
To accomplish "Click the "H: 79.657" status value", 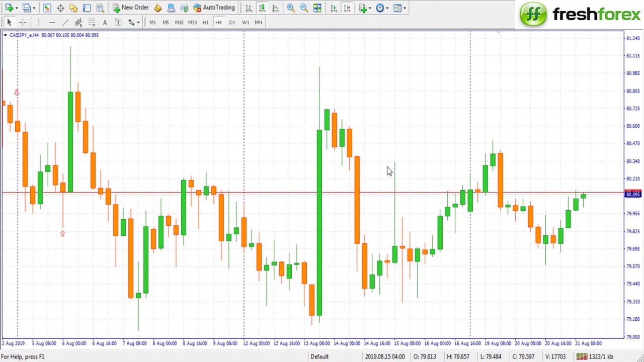I will point(458,356).
